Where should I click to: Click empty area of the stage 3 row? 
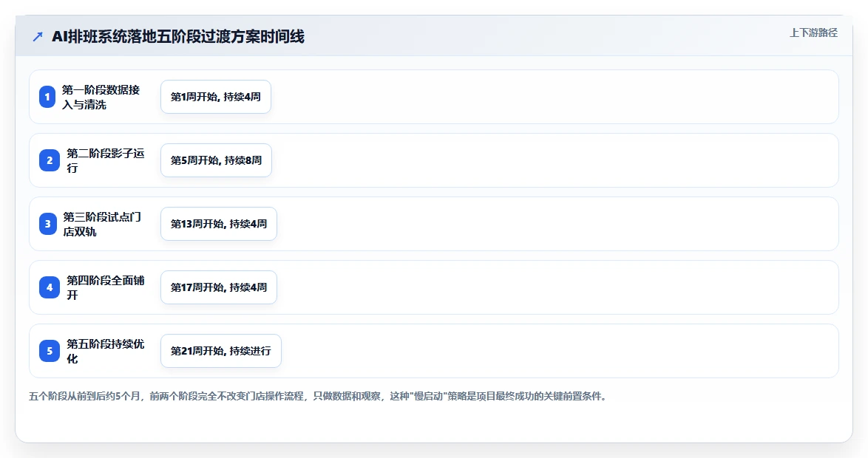pos(554,224)
